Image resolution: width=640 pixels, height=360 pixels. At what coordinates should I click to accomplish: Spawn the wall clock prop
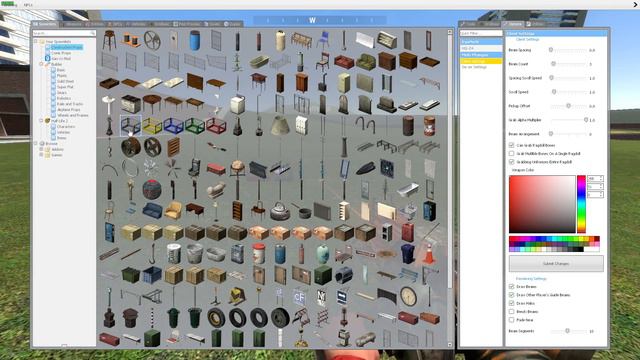(x=408, y=296)
